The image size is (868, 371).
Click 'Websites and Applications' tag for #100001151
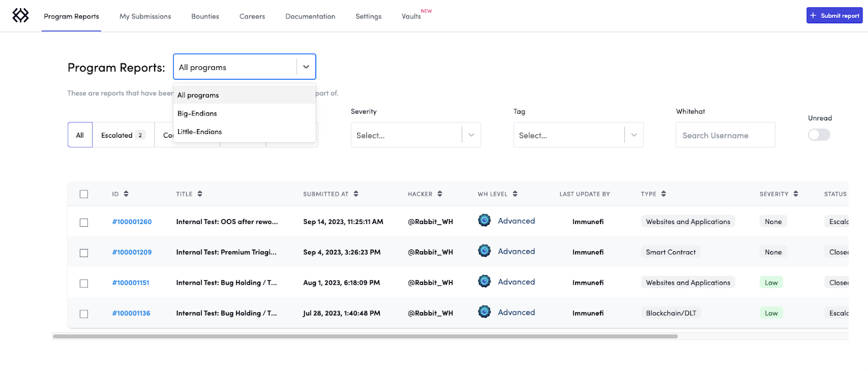(x=688, y=283)
